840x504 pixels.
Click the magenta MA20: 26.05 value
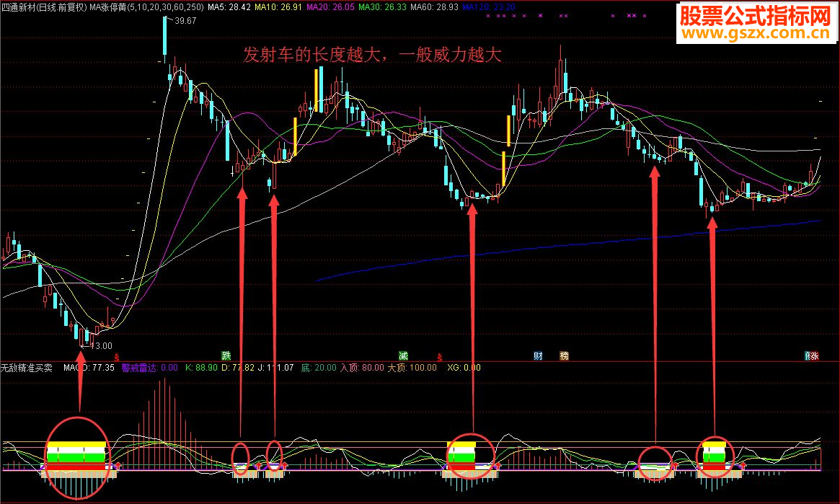pyautogui.click(x=330, y=7)
